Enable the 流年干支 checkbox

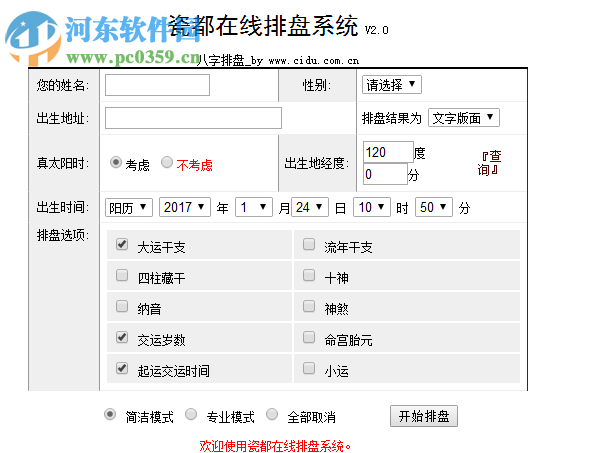pyautogui.click(x=309, y=244)
